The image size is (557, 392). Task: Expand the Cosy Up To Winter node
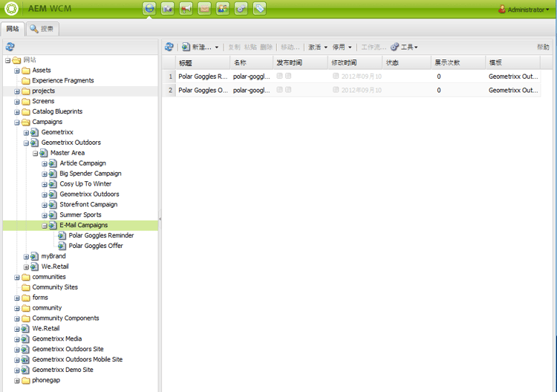pyautogui.click(x=44, y=184)
